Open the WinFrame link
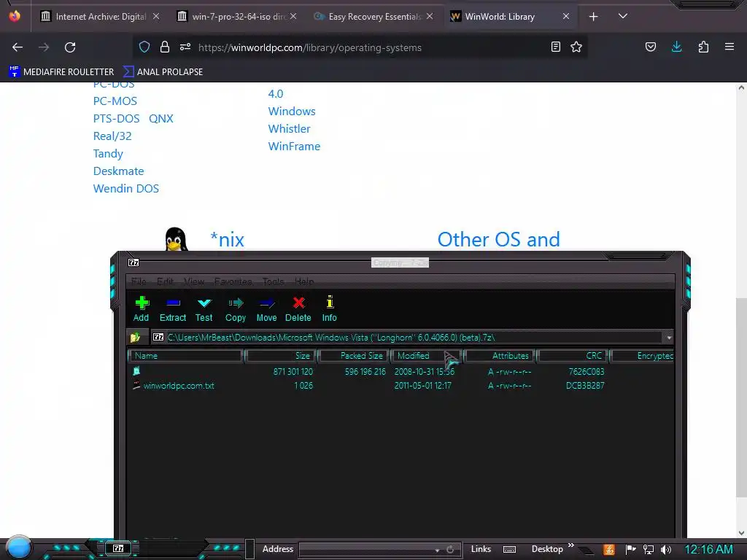 point(294,146)
